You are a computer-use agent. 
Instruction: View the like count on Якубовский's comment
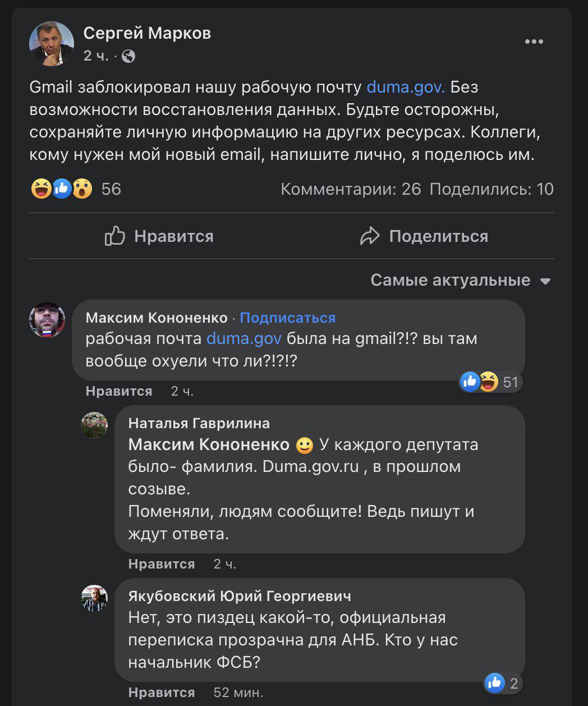[x=503, y=683]
